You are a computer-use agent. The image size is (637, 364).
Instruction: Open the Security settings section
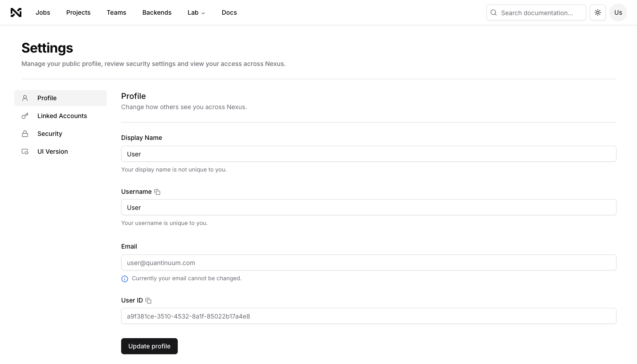click(49, 134)
